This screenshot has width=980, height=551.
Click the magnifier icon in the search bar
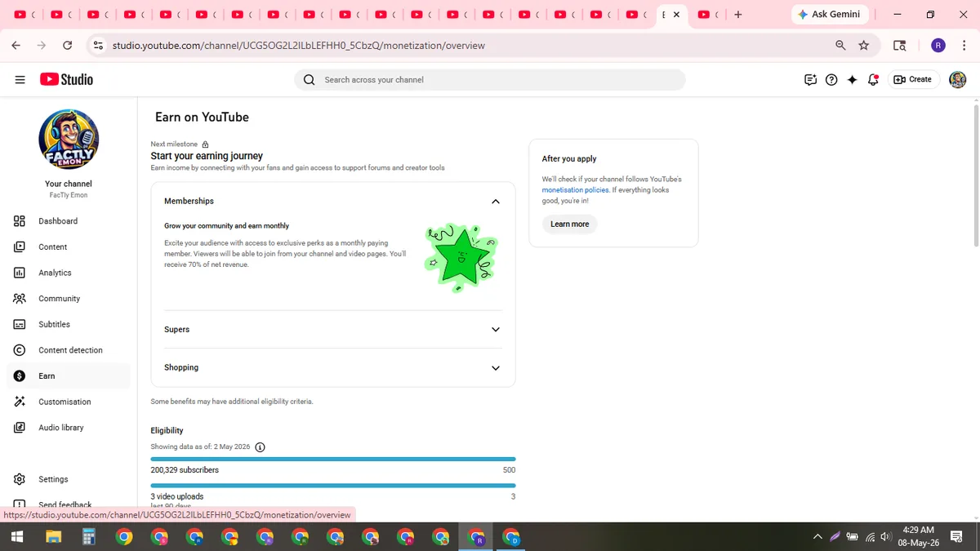pos(309,79)
